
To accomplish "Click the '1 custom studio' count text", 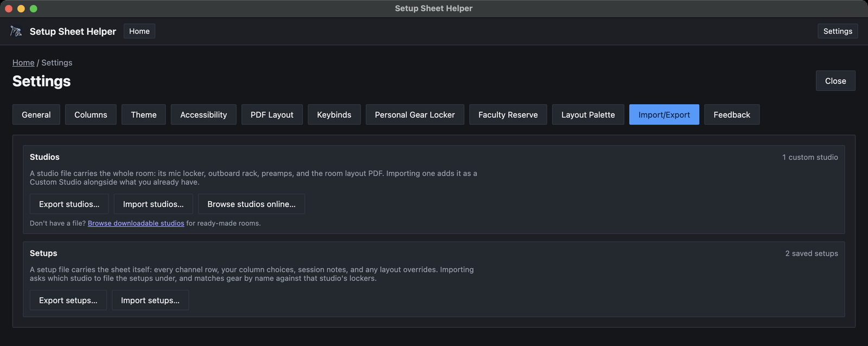I will 810,157.
